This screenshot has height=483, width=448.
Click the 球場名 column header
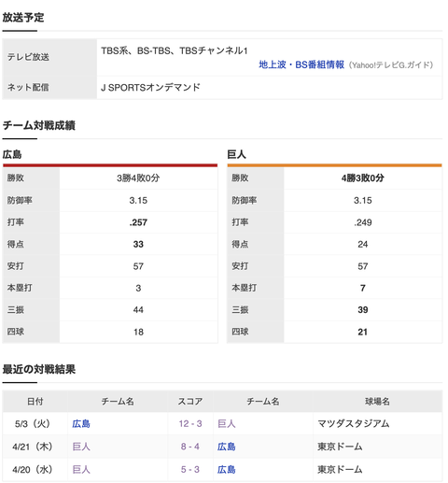click(x=377, y=402)
